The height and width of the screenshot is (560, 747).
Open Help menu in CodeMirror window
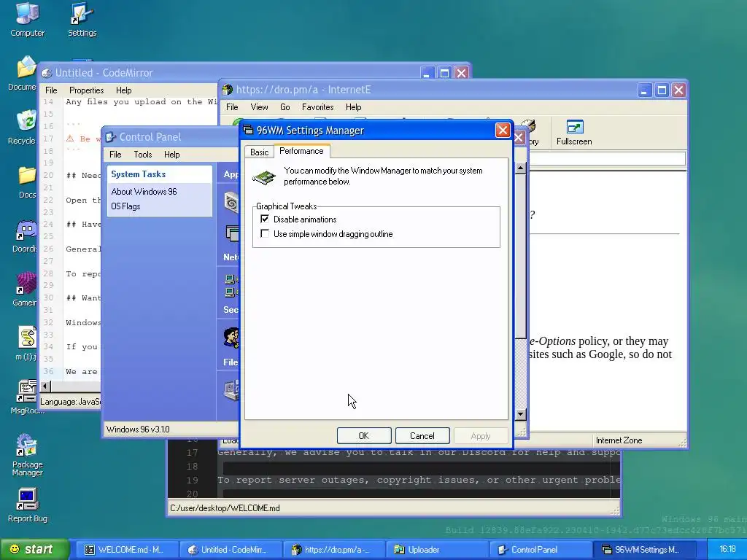[x=123, y=90]
